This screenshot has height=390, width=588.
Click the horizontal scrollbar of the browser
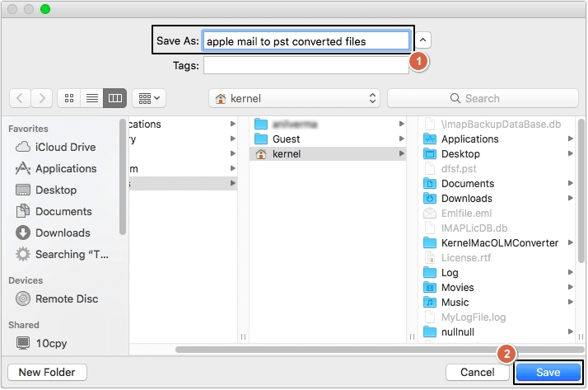(380, 350)
